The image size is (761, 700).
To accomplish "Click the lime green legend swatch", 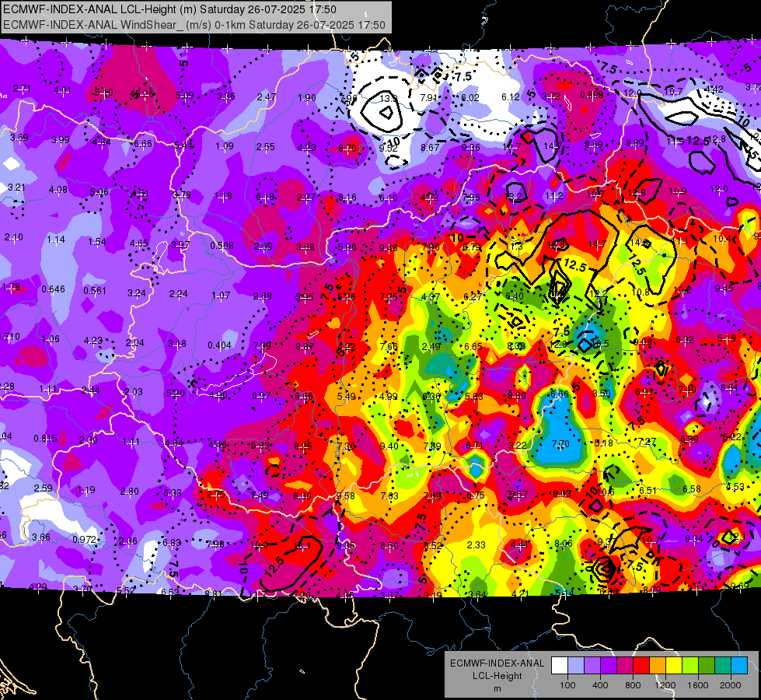I will (x=690, y=666).
